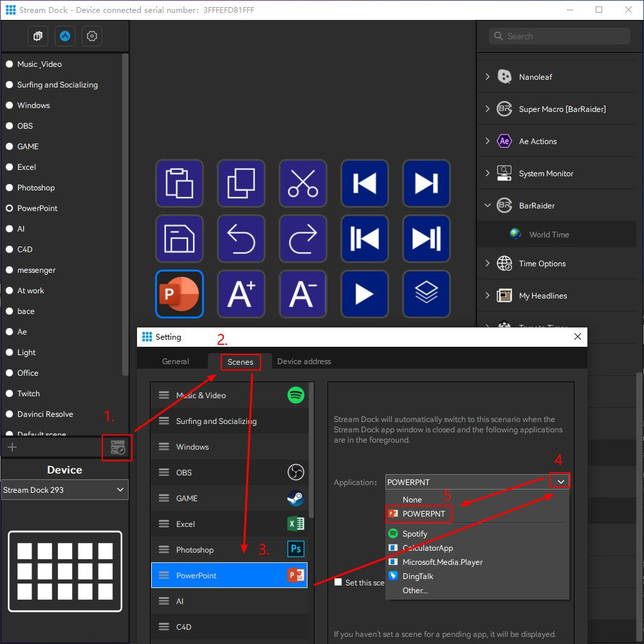Choose POWERPNT from the application list
This screenshot has height=644, width=644.
tap(423, 514)
